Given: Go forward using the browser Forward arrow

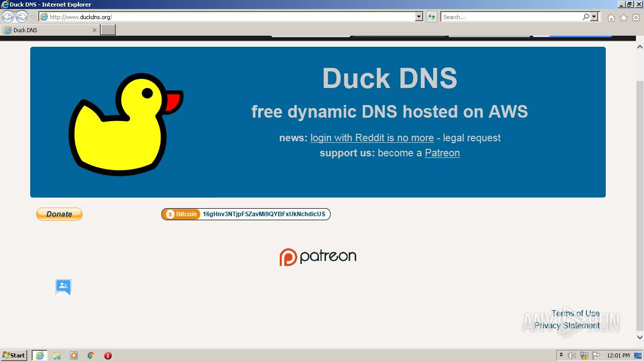Looking at the screenshot, I should 22,17.
